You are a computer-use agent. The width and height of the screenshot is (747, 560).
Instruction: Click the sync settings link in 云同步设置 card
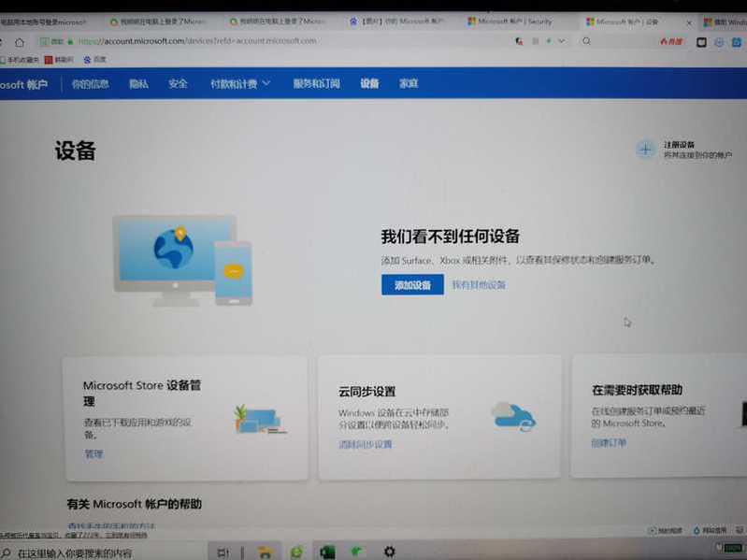click(365, 444)
